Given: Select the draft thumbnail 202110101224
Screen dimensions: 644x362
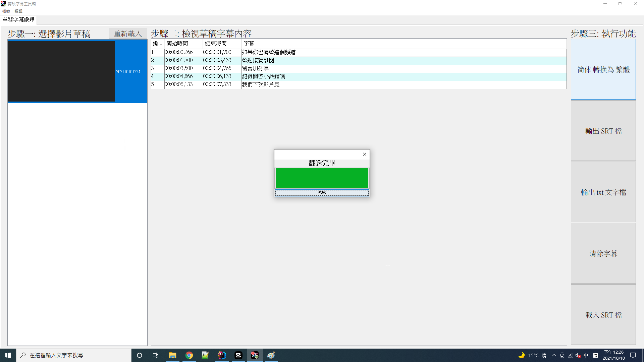Looking at the screenshot, I should (77, 71).
